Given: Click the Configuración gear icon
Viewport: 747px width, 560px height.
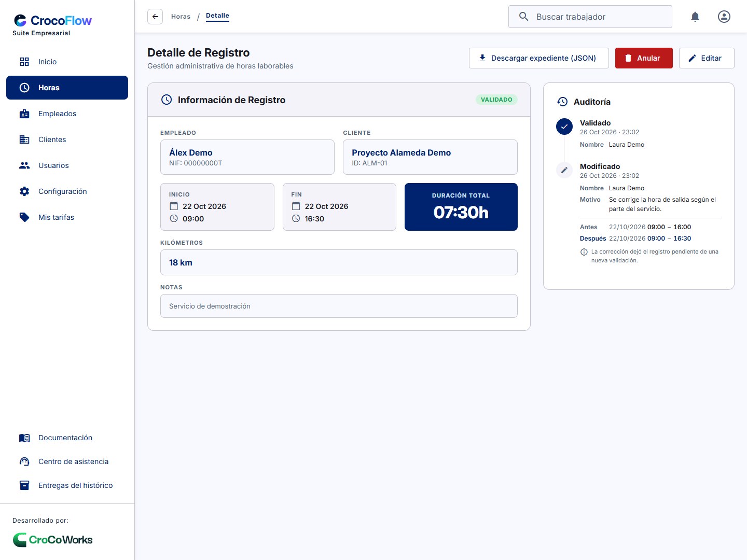Looking at the screenshot, I should coord(24,191).
